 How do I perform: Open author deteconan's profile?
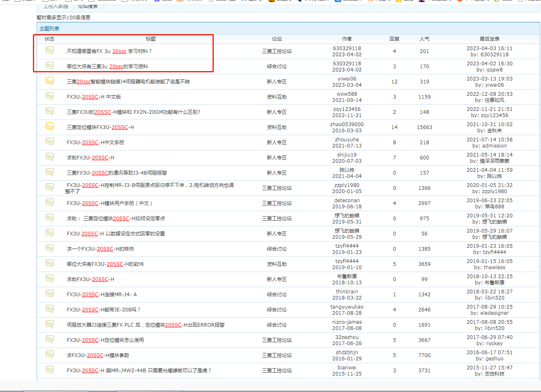click(347, 200)
